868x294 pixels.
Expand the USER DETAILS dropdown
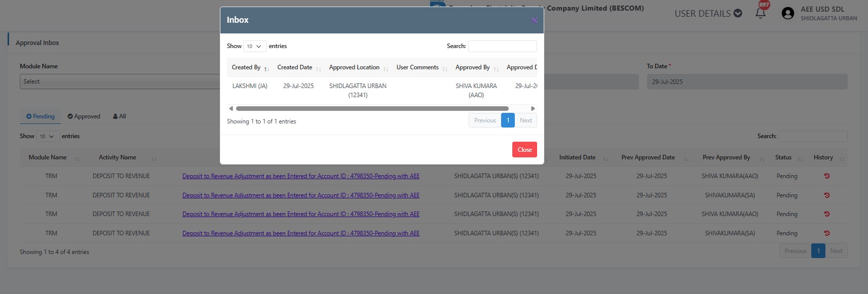708,14
